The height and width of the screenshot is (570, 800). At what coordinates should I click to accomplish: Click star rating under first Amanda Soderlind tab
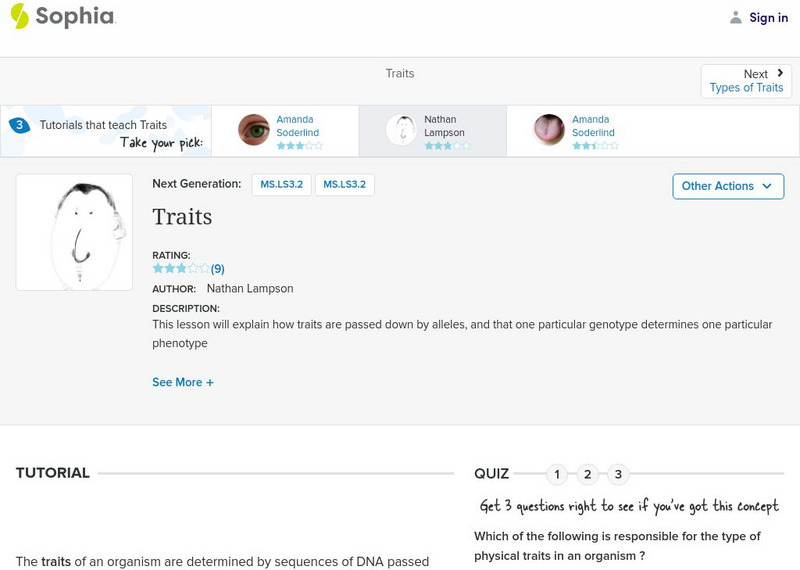coord(299,146)
